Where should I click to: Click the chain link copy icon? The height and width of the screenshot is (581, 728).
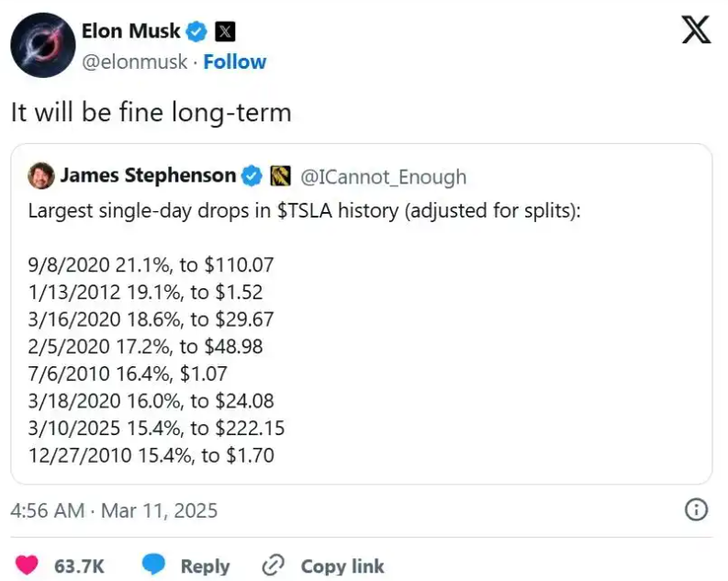click(x=274, y=565)
